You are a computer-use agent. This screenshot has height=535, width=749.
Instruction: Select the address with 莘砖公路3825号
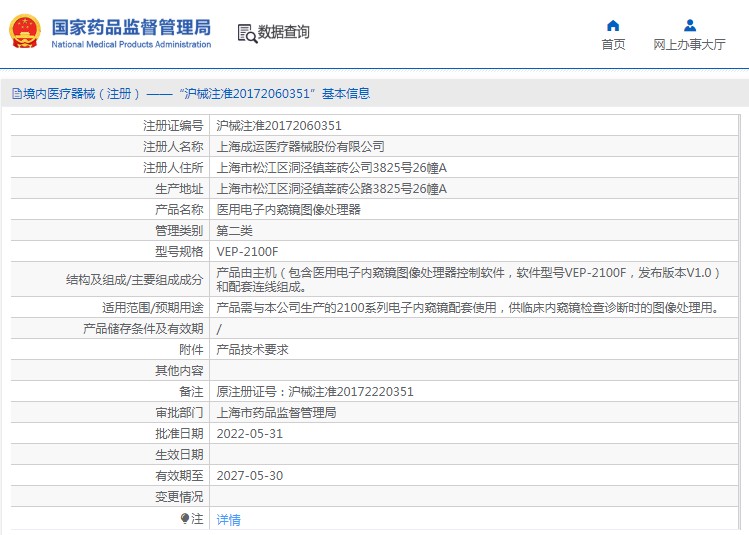click(x=332, y=189)
